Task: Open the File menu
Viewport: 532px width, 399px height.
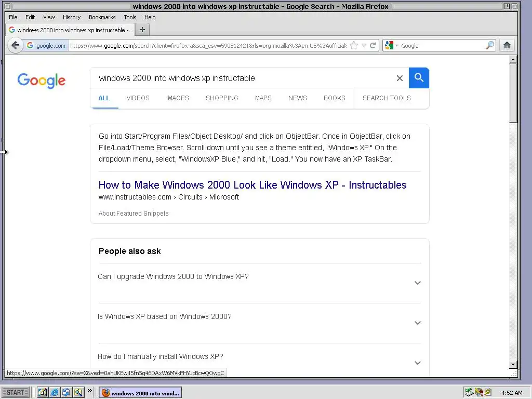Action: coord(13,17)
